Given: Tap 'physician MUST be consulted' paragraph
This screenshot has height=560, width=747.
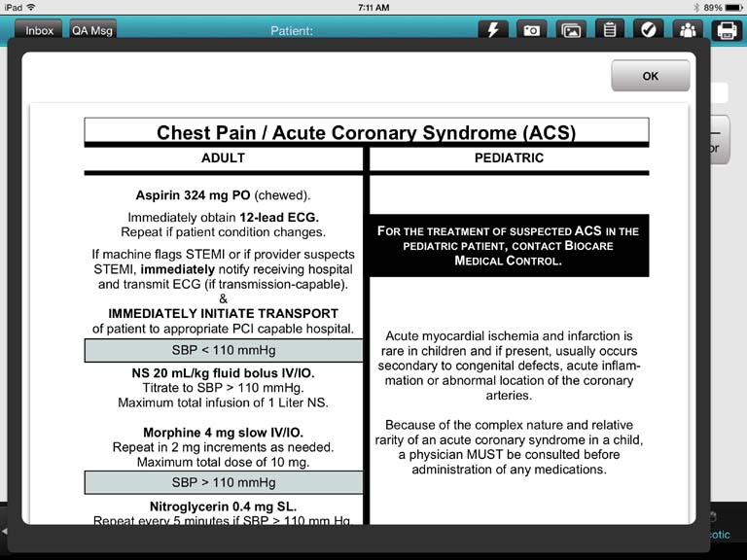Looking at the screenshot, I should [x=509, y=446].
